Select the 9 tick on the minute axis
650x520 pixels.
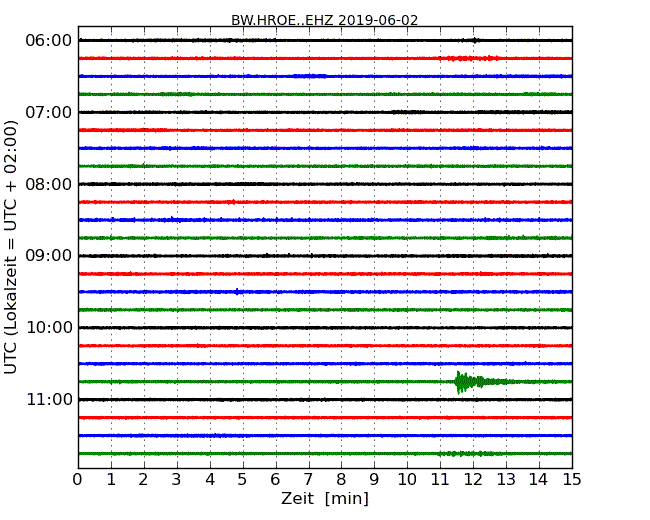click(374, 479)
